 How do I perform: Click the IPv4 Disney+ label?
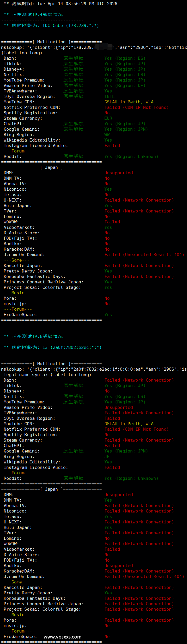pyautogui.click(x=14, y=69)
